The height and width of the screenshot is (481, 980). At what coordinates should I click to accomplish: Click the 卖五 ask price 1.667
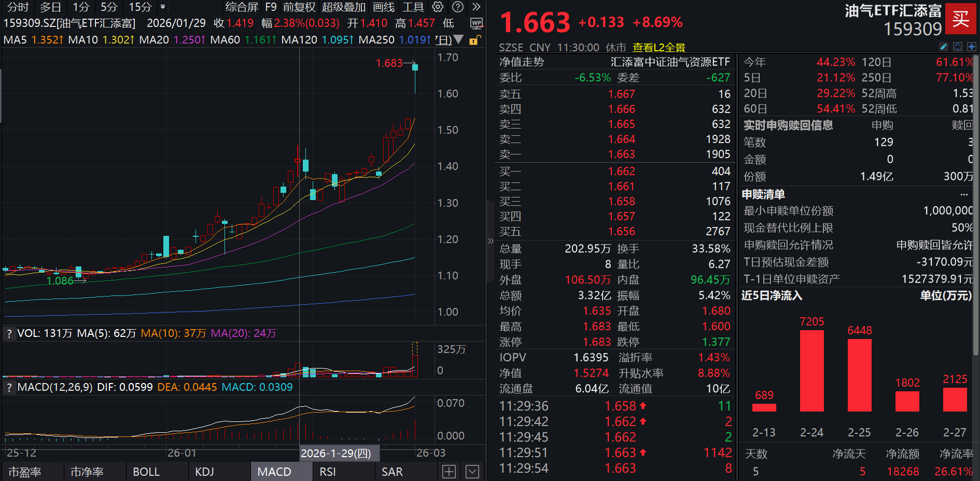click(621, 94)
